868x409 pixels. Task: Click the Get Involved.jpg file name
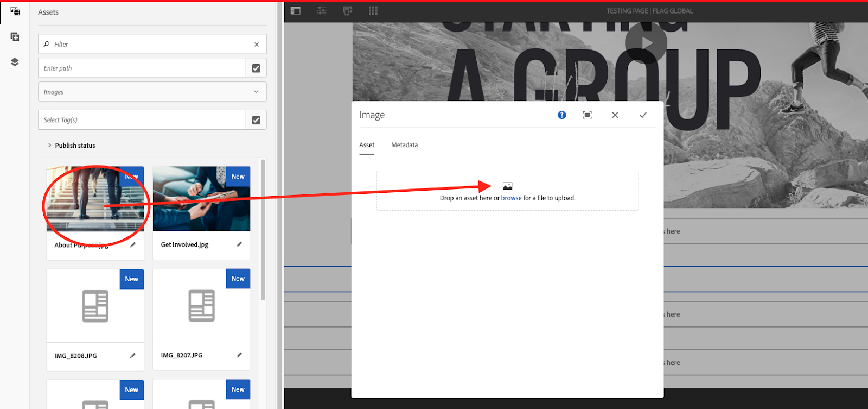184,245
